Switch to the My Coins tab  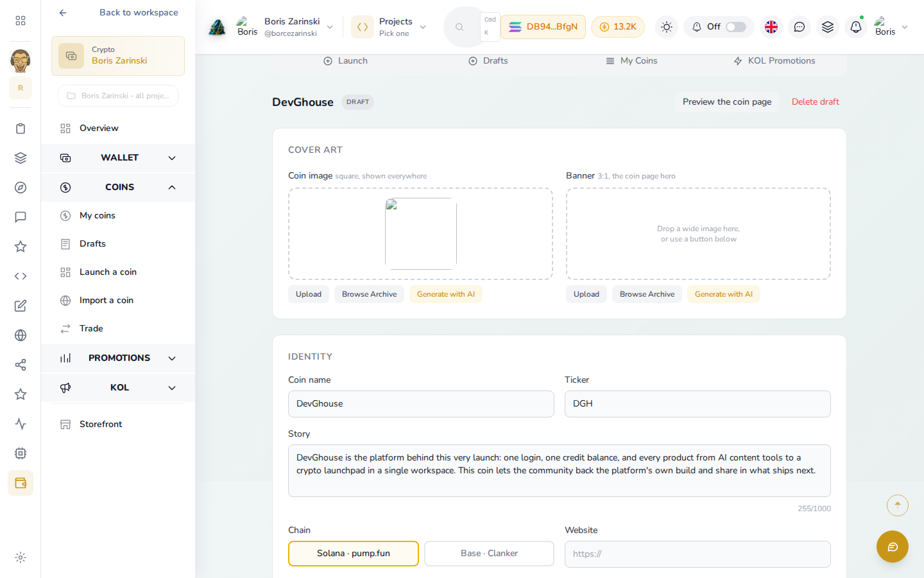click(x=631, y=61)
